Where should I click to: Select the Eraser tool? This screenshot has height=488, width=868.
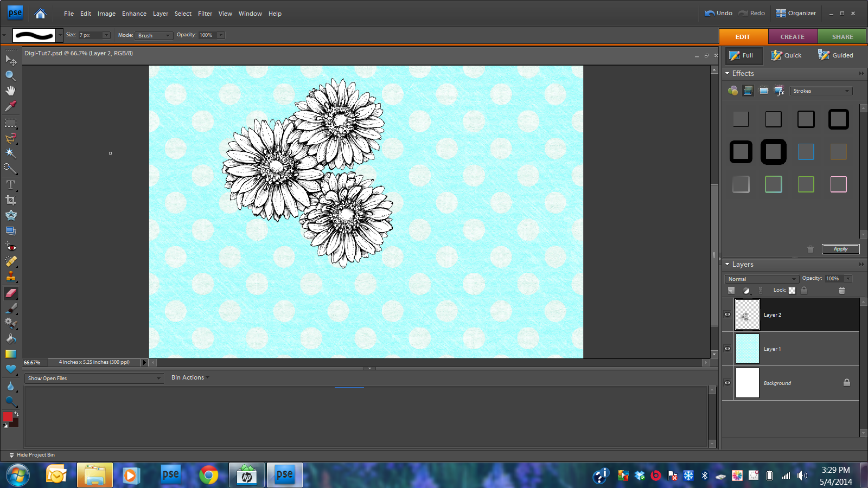tap(11, 293)
